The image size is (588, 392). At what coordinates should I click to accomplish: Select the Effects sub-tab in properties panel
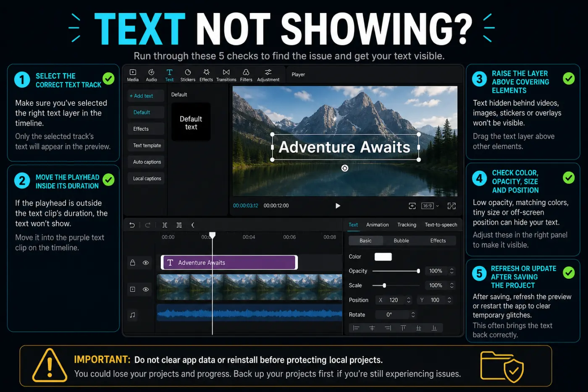pos(438,240)
